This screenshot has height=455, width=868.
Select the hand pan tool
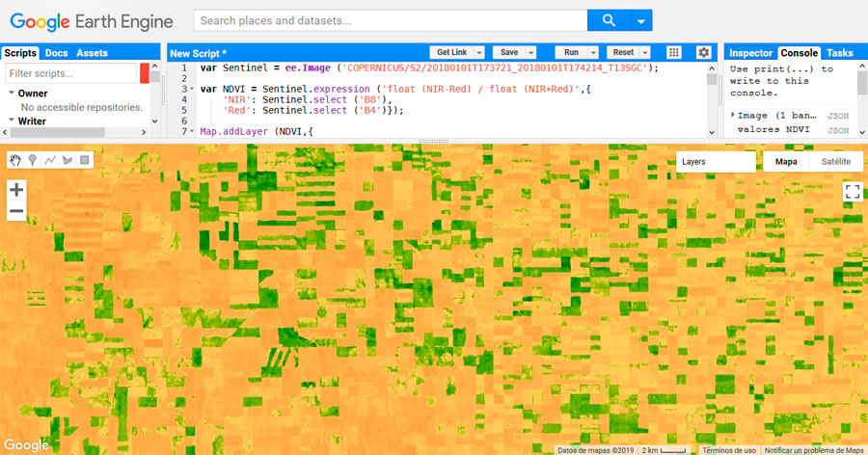pos(15,161)
